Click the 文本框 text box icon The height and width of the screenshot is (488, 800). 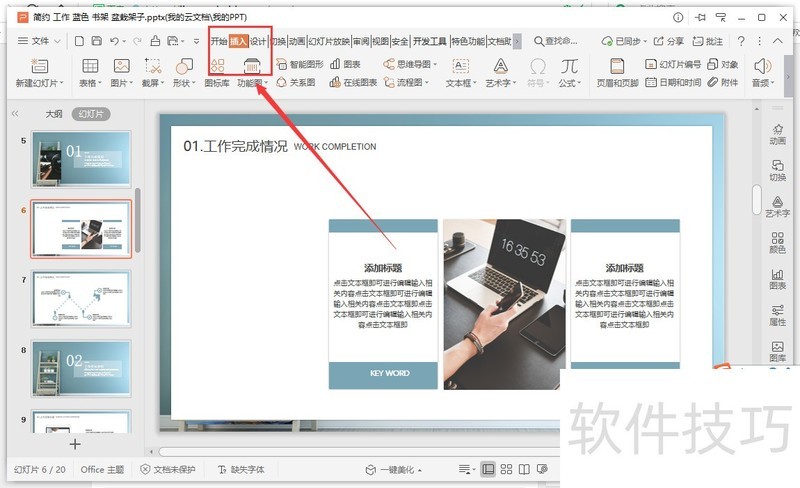[x=461, y=66]
